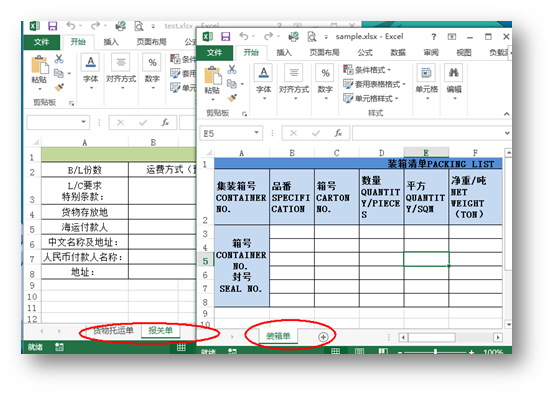The width and height of the screenshot is (554, 396).
Task: Save test.xlsx using the save icon
Action: pos(53,26)
